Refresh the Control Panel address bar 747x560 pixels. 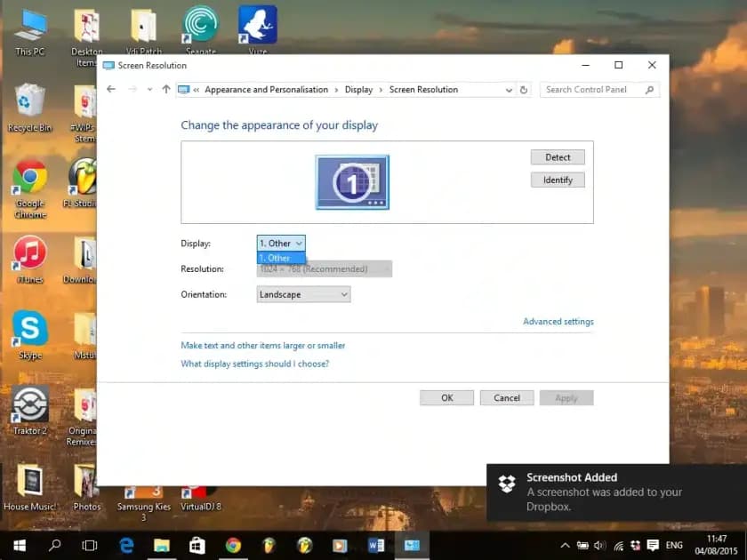[x=524, y=90]
